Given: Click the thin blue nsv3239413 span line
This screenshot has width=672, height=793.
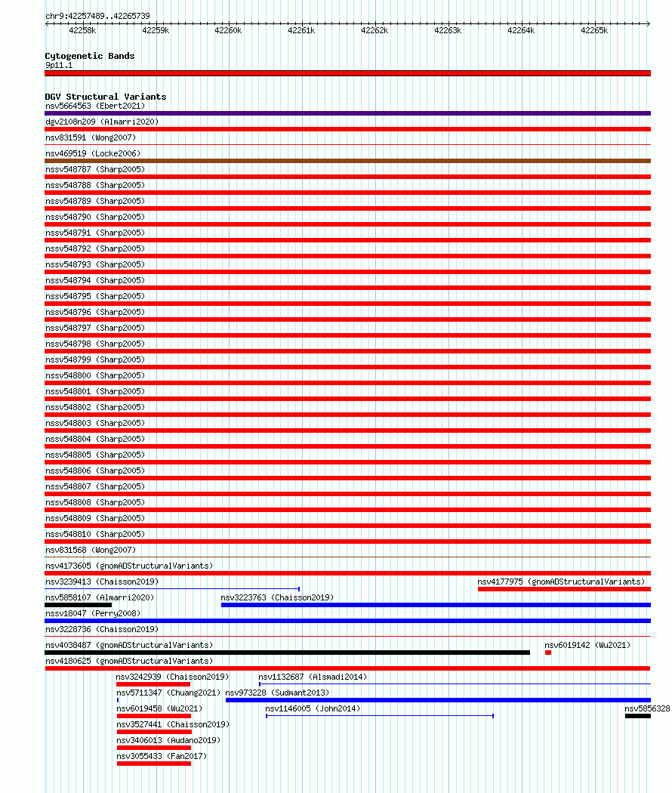Looking at the screenshot, I should pyautogui.click(x=172, y=588).
